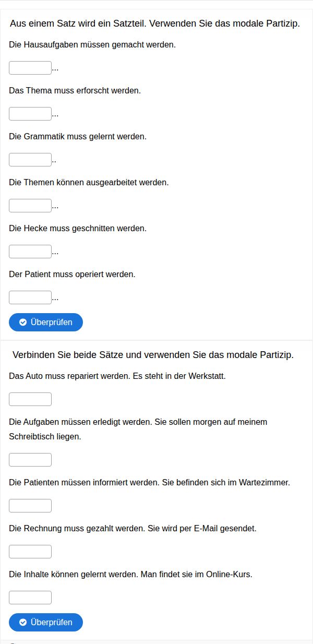Select the input box for the Grammatik sentence
The image size is (313, 644).
point(30,160)
